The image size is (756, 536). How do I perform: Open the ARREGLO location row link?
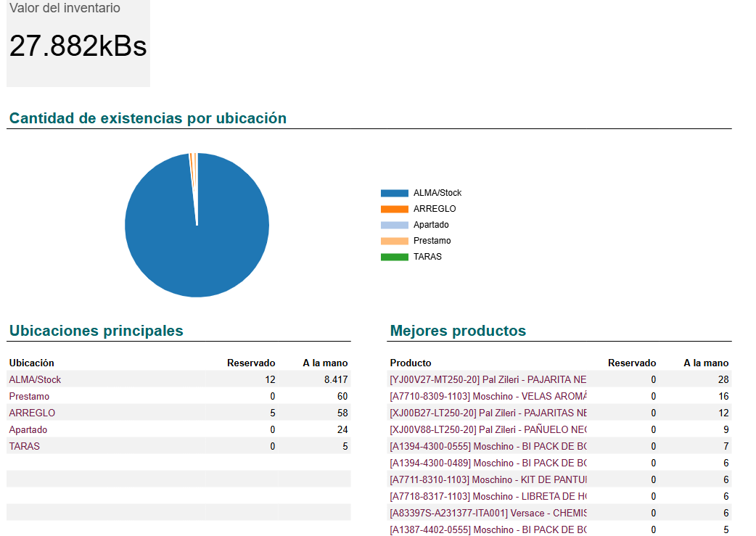[32, 413]
